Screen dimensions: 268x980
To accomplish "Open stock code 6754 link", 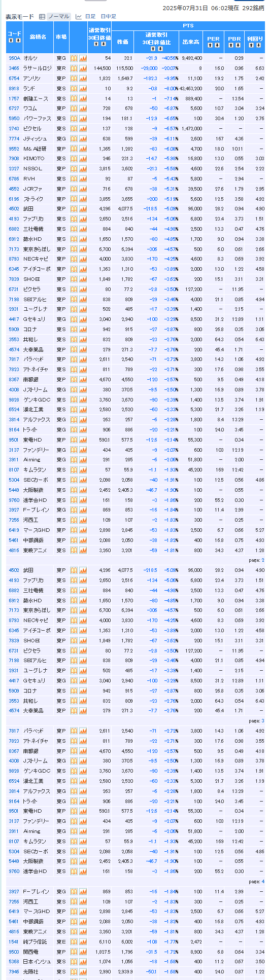I will pyautogui.click(x=14, y=78).
